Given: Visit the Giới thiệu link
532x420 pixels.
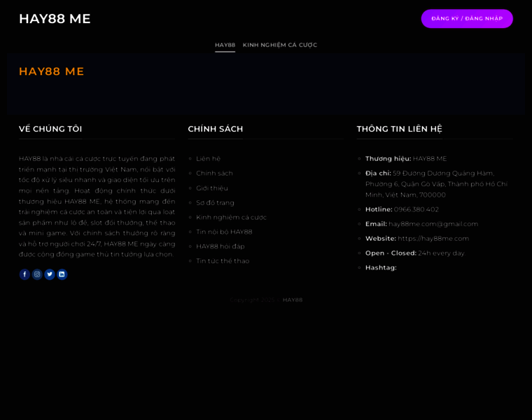Looking at the screenshot, I should pyautogui.click(x=212, y=188).
